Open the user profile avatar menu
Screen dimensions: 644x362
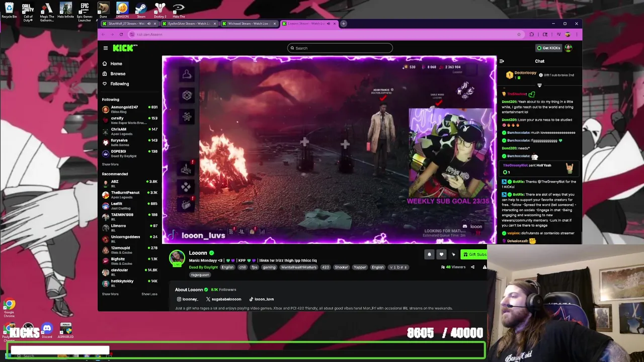coord(569,48)
